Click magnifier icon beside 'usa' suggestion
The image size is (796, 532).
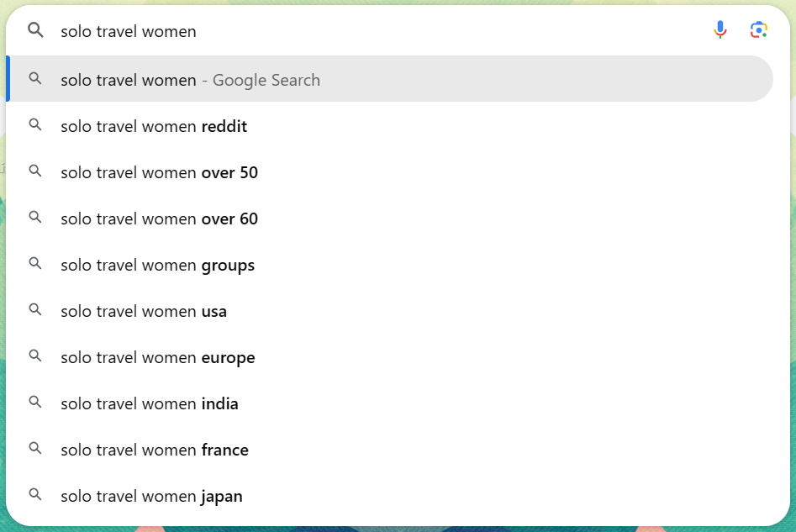point(35,309)
